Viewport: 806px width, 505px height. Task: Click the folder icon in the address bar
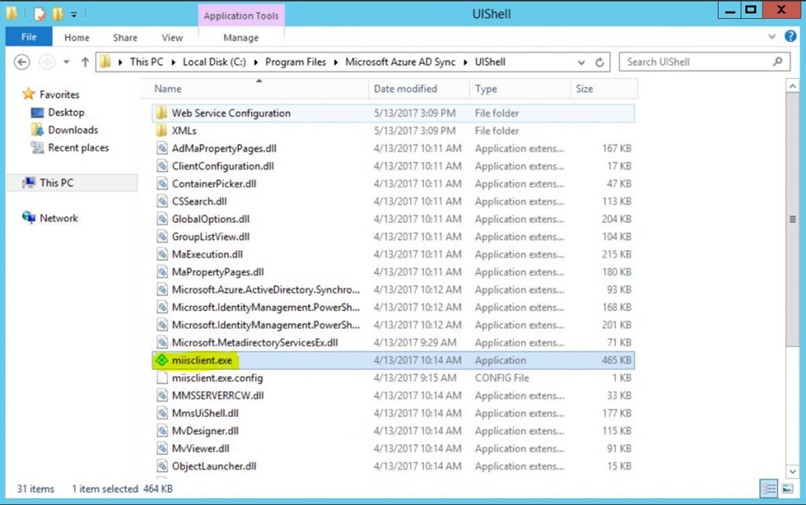click(105, 62)
